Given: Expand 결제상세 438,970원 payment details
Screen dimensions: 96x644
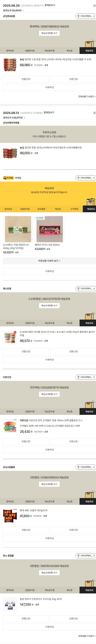Looking at the screenshot, I should pos(14,118).
